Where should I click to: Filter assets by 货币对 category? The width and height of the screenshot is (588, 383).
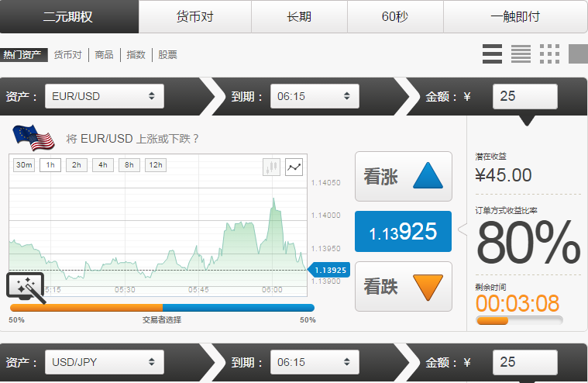(x=67, y=55)
